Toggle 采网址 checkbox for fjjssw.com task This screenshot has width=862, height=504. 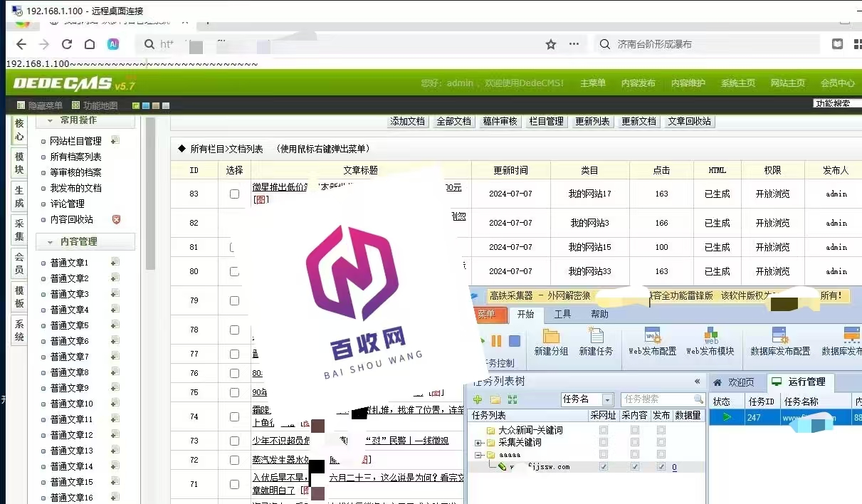pyautogui.click(x=604, y=467)
